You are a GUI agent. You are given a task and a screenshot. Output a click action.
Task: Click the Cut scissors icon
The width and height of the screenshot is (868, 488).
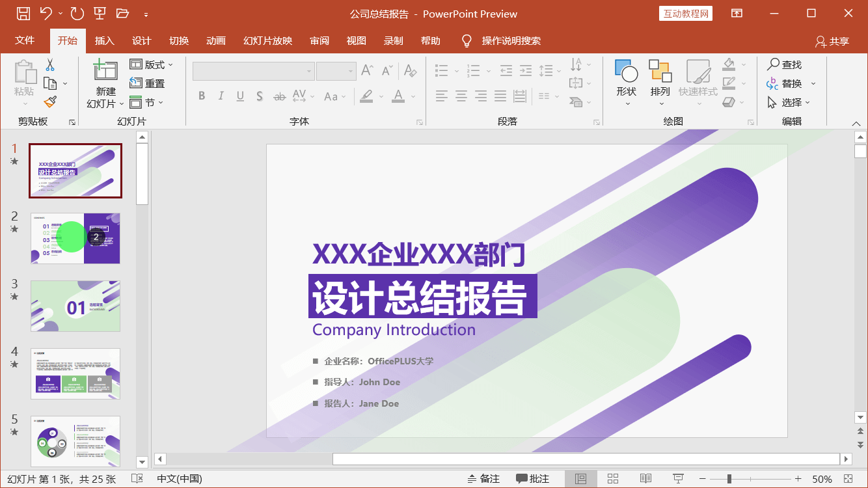[50, 64]
